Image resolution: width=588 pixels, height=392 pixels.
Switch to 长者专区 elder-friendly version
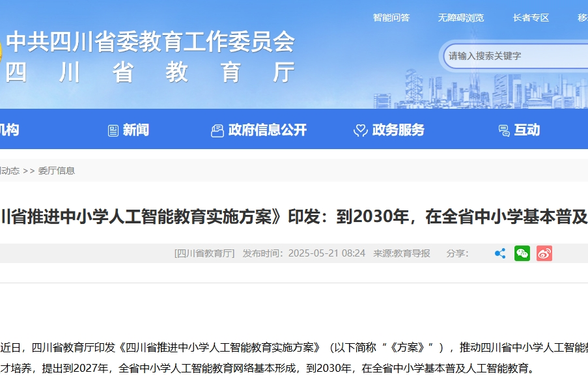pyautogui.click(x=531, y=18)
